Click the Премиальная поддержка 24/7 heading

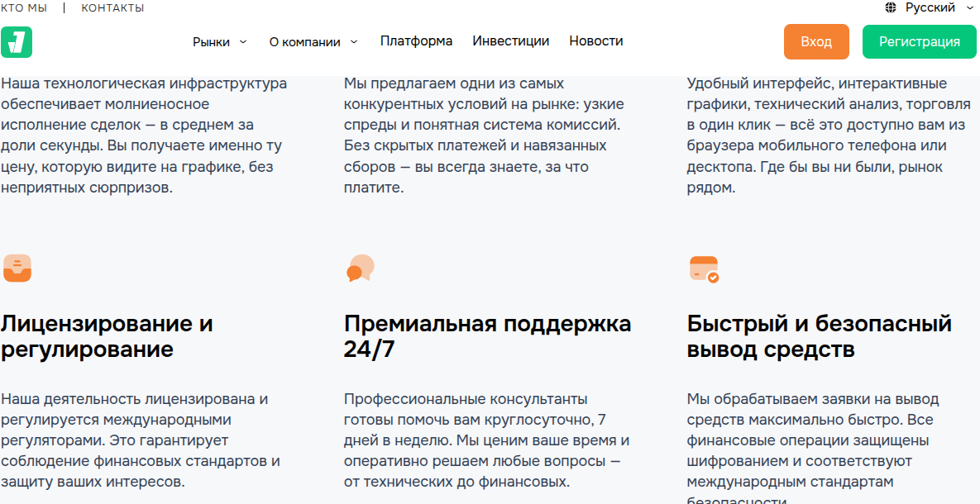click(487, 336)
